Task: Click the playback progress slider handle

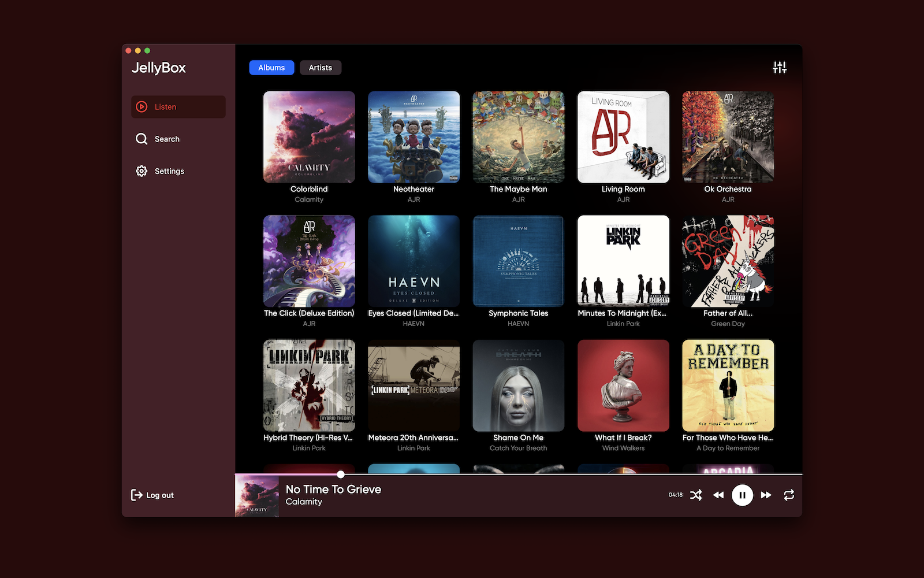Action: pos(341,474)
